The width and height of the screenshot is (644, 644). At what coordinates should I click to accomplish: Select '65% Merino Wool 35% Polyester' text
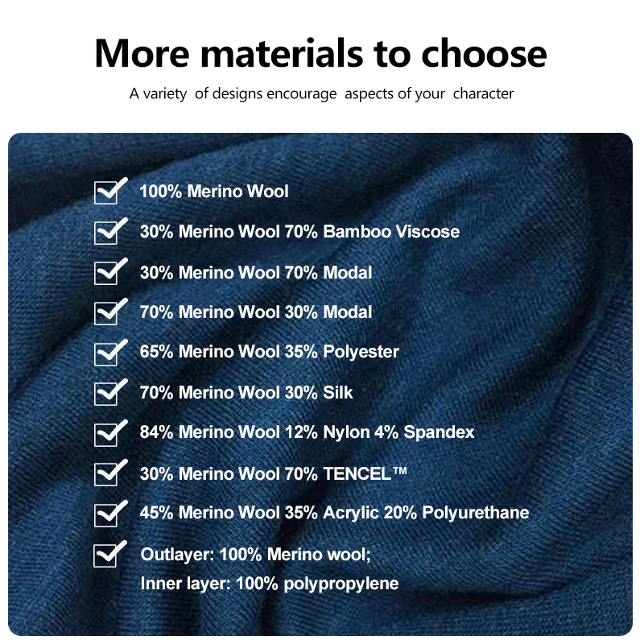pos(269,352)
